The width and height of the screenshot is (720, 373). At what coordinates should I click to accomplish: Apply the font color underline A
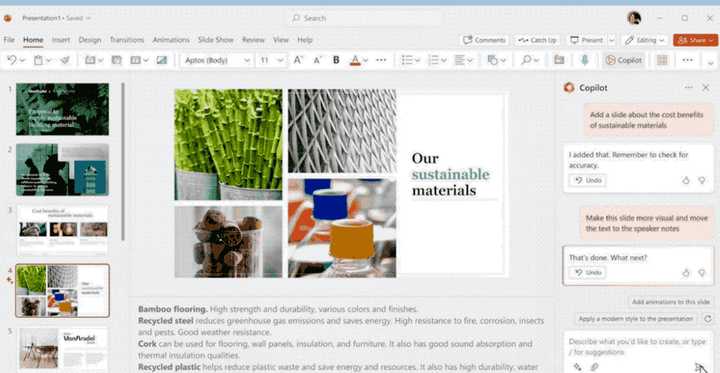355,60
